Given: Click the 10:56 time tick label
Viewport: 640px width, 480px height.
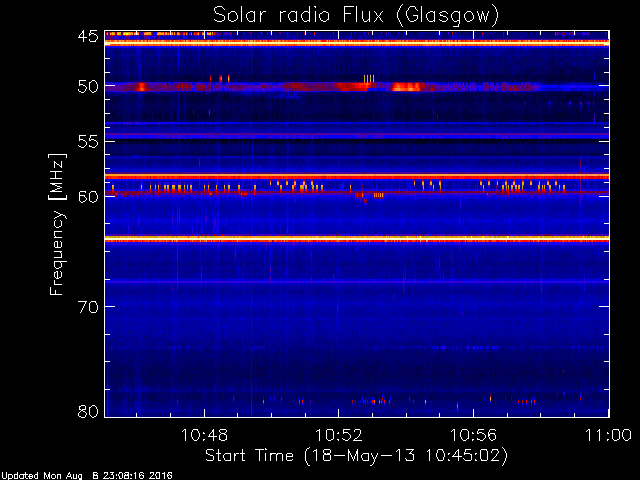Looking at the screenshot, I should click(473, 435).
